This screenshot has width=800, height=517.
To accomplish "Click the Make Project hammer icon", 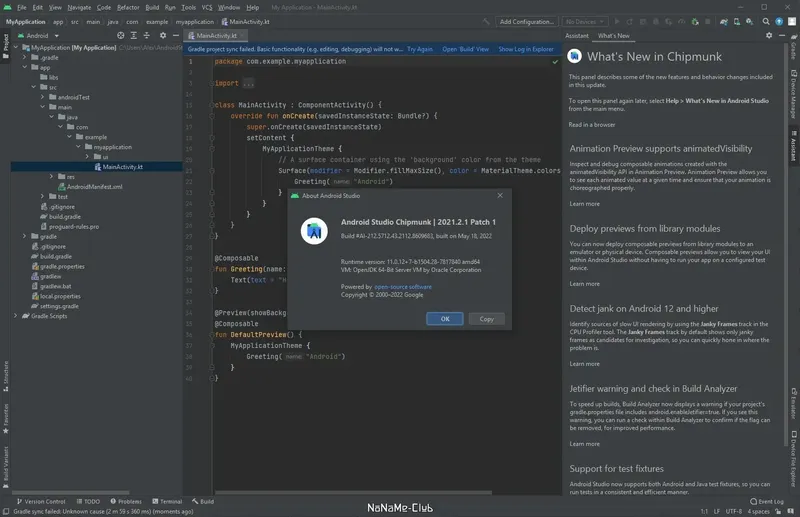I will pos(486,22).
